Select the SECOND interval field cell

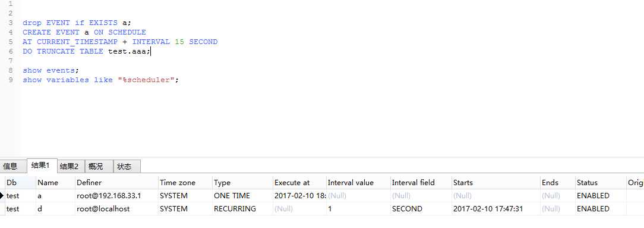tap(421, 209)
